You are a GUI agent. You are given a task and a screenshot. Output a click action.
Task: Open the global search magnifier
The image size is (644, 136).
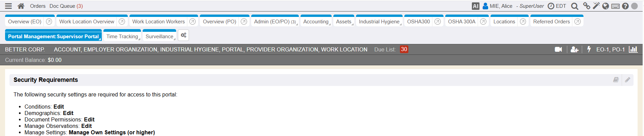pos(574,6)
